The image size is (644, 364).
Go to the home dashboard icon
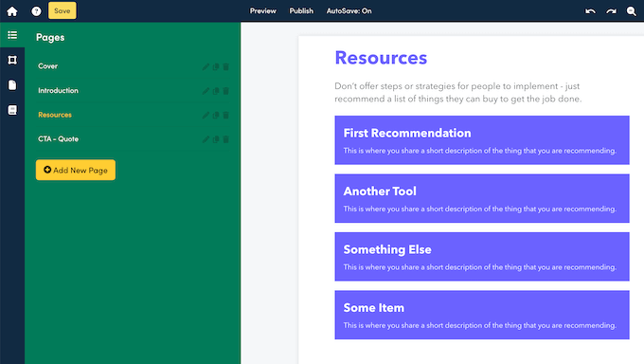click(12, 11)
